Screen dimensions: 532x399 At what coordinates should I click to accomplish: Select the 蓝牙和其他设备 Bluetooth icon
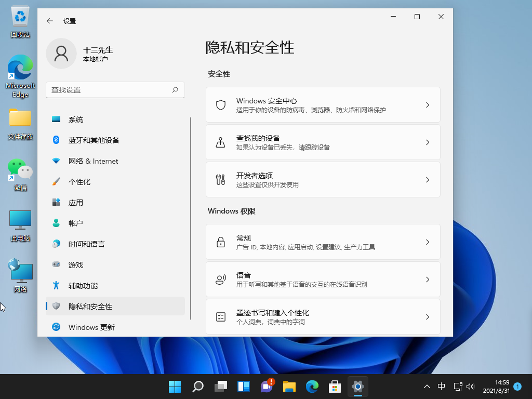pyautogui.click(x=56, y=140)
